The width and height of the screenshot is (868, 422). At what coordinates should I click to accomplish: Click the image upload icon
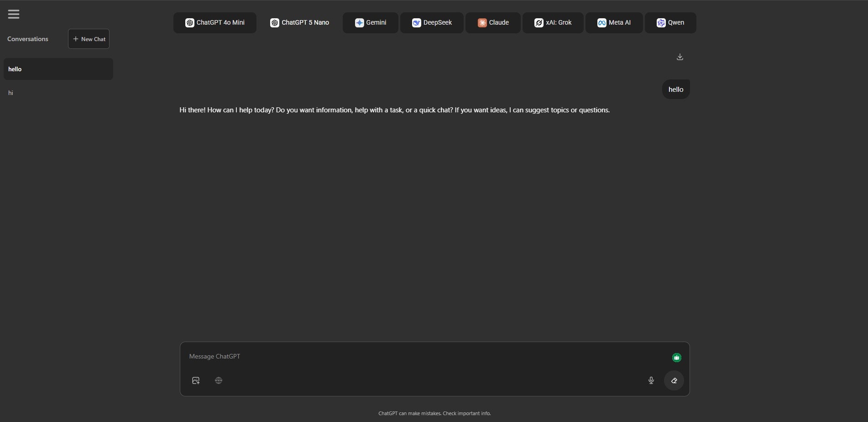coord(196,380)
